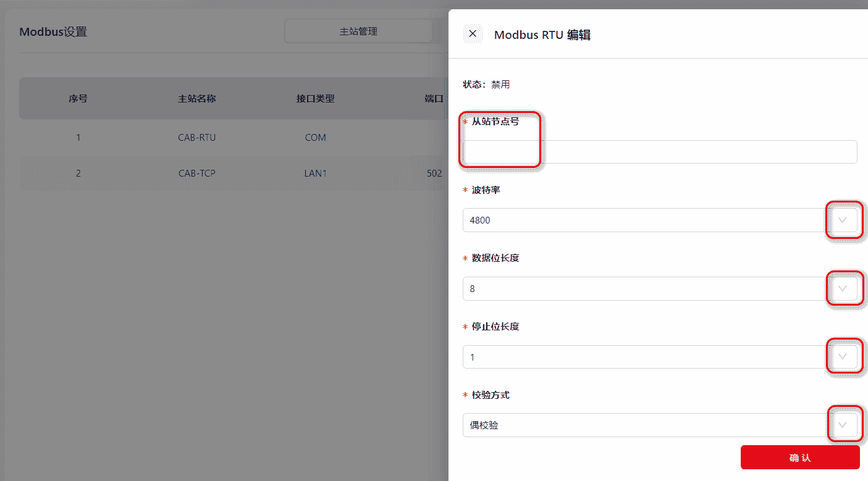The width and height of the screenshot is (868, 481).
Task: Click the 主站名称 column header
Action: coord(196,99)
